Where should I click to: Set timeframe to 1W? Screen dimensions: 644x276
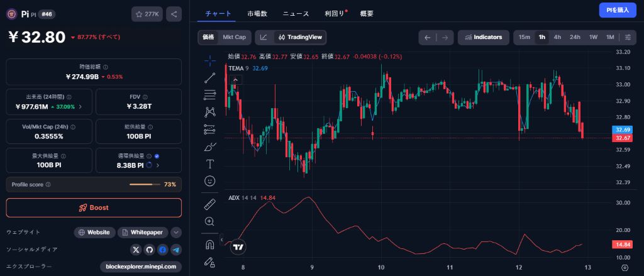[x=594, y=37]
